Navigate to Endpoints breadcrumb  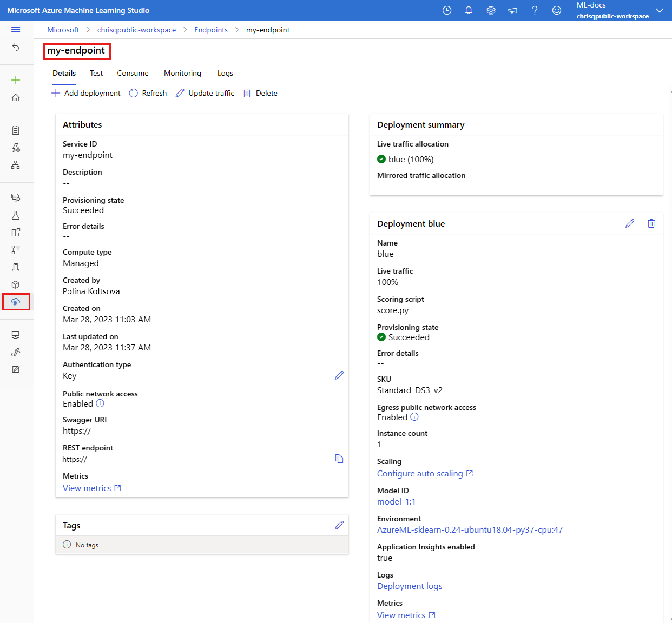211,30
